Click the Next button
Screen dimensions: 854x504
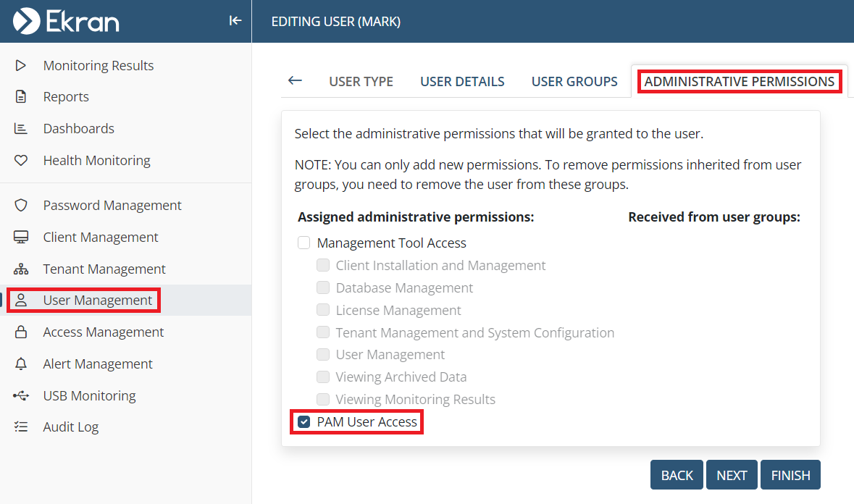(x=732, y=475)
